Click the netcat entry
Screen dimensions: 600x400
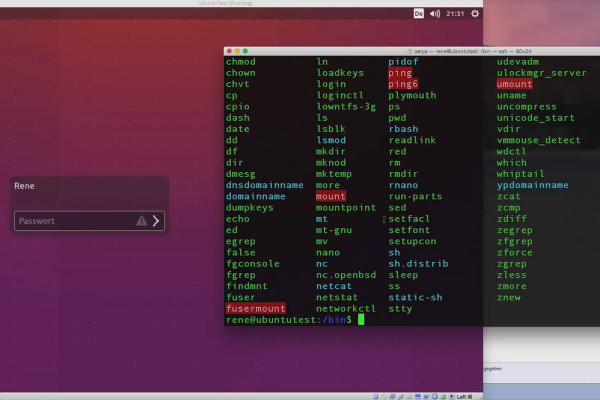click(334, 286)
